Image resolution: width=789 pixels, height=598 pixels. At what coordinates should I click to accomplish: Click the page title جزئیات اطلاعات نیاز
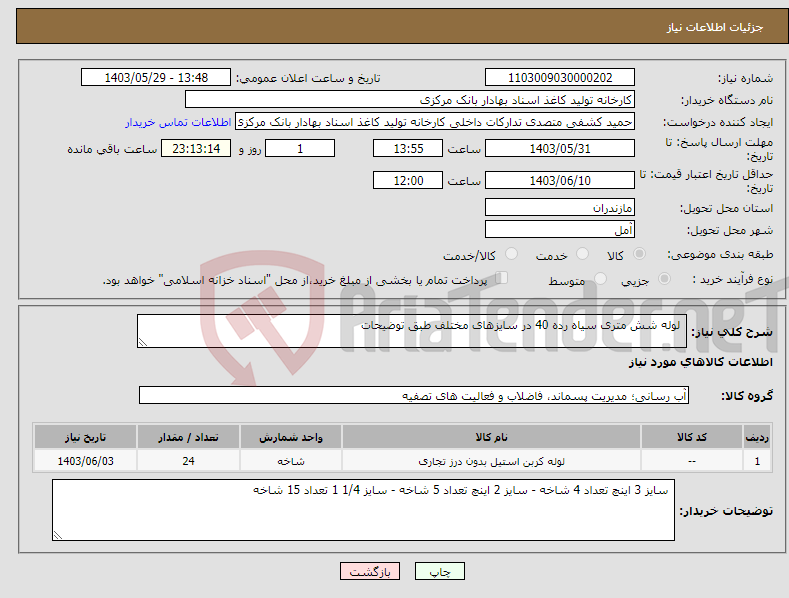[x=715, y=27]
